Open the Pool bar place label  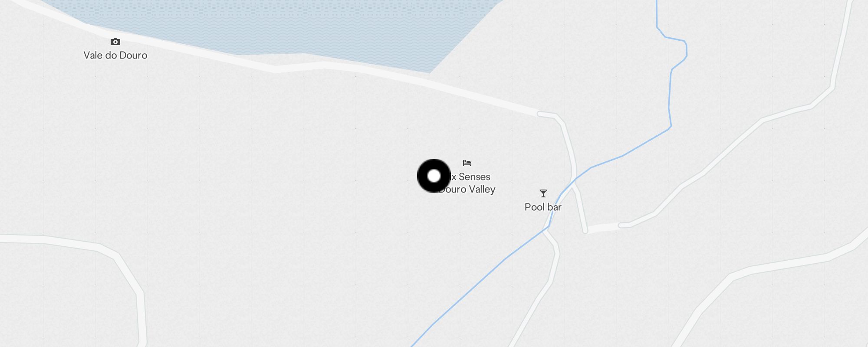tap(543, 207)
